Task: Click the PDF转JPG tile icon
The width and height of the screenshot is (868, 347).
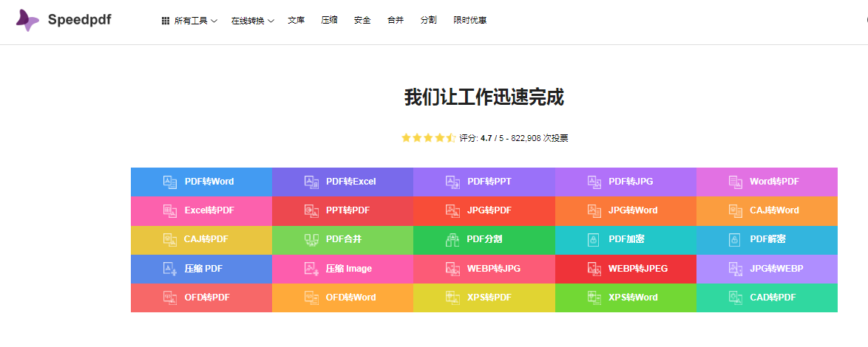Action: (x=594, y=181)
